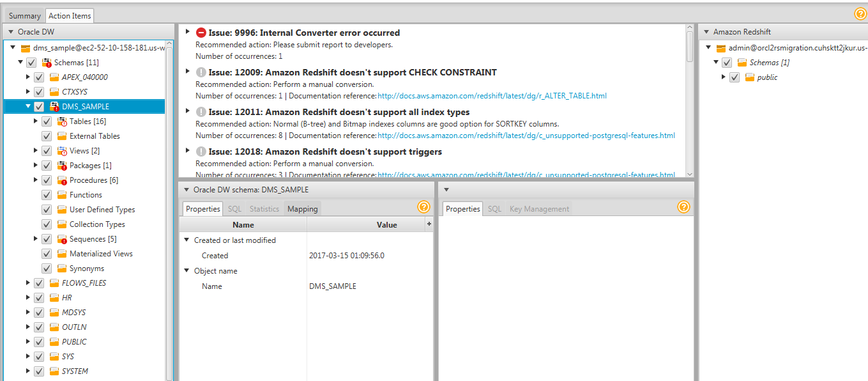
Task: Open r_ALTER_TABLE documentation link for Issue 12009
Action: 492,96
